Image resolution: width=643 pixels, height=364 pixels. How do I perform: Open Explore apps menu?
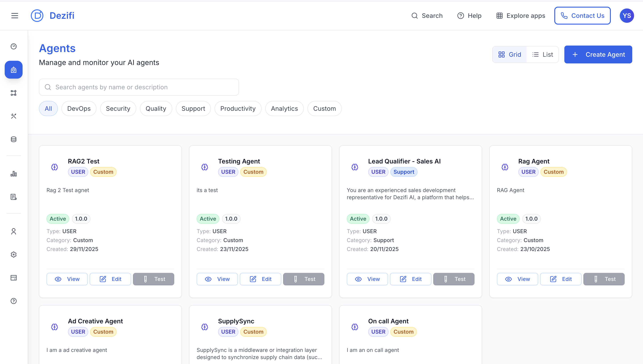[x=520, y=15]
